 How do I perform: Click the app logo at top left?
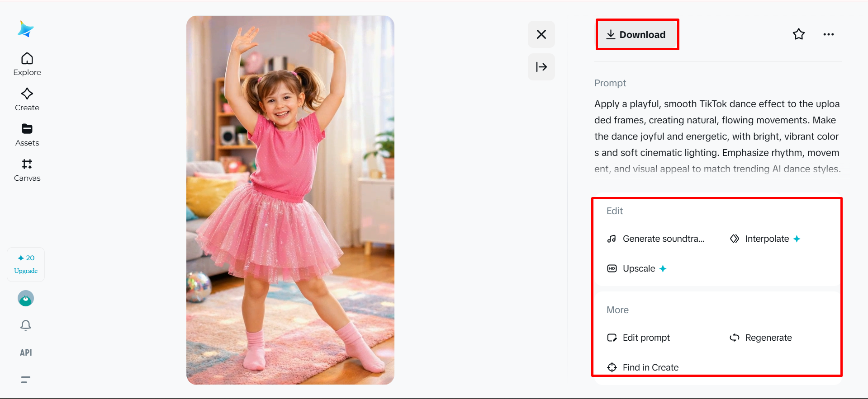pos(26,29)
